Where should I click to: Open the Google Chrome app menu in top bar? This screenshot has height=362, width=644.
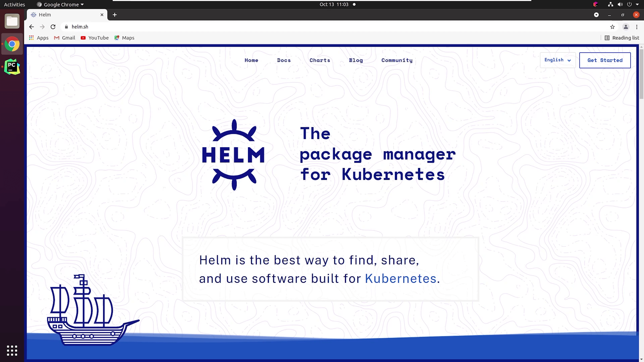(x=61, y=5)
